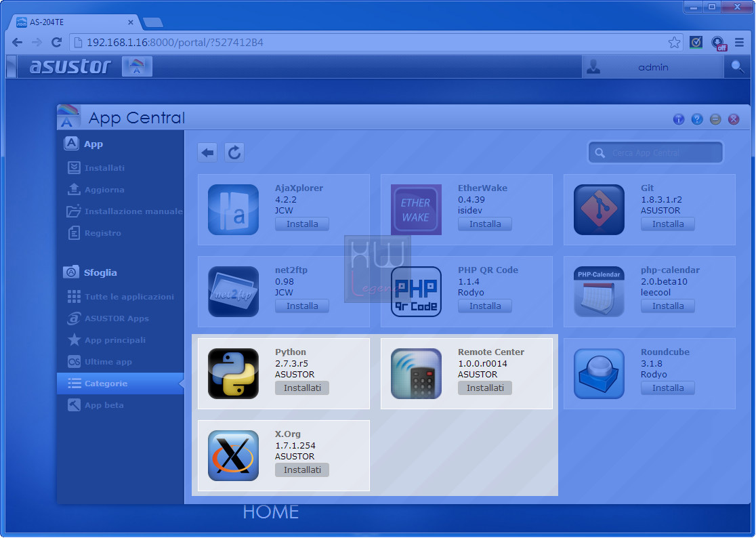Click the ADM search magnifier icon

point(737,66)
